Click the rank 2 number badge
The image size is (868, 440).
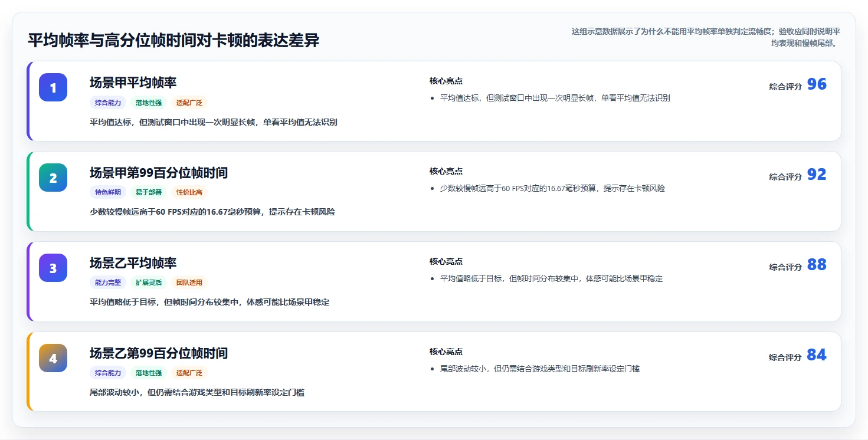pyautogui.click(x=53, y=178)
